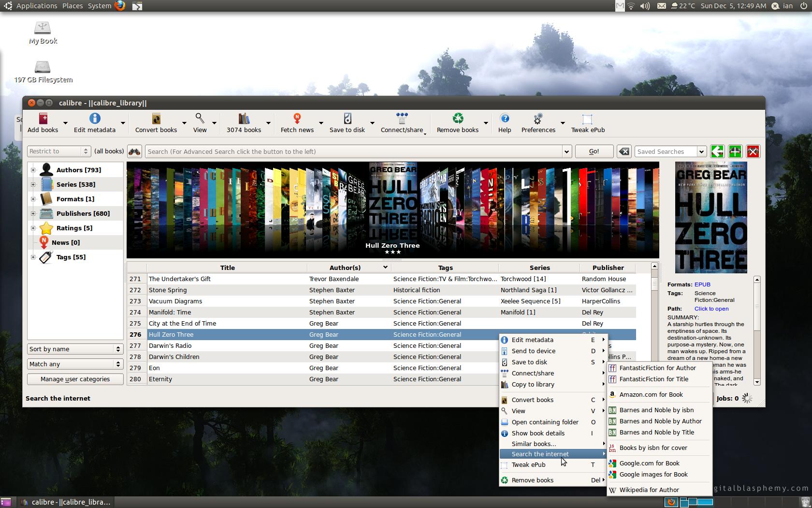Expand the Publishers [680] category
The height and width of the screenshot is (508, 812).
point(33,213)
